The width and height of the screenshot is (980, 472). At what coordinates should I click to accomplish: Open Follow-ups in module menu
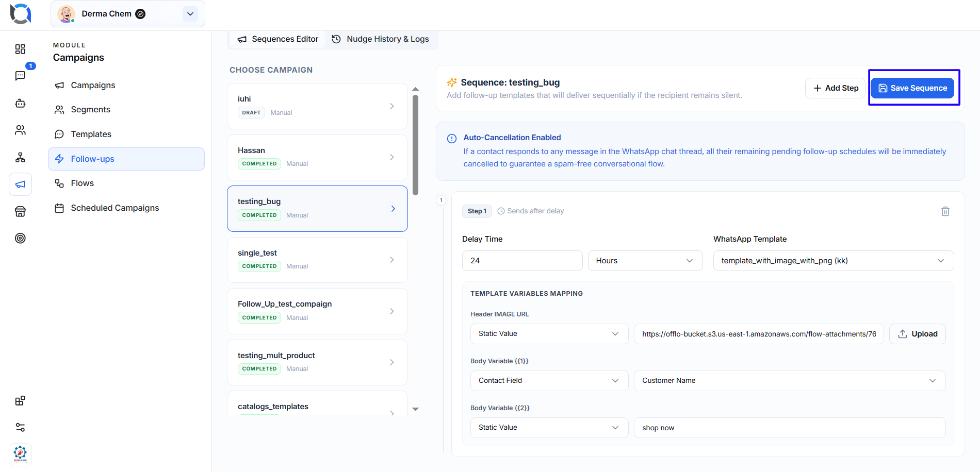pos(126,159)
